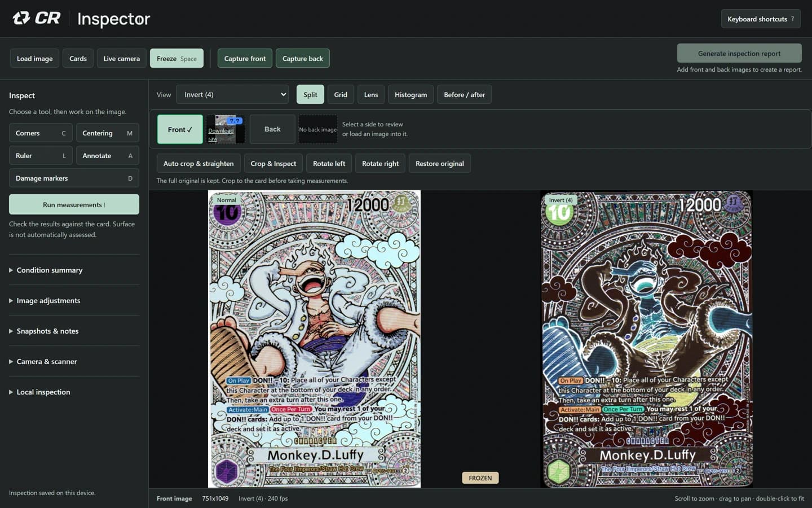The image size is (812, 508).
Task: Click the 'Invert (4) · 240 fps' status text
Action: pos(263,498)
